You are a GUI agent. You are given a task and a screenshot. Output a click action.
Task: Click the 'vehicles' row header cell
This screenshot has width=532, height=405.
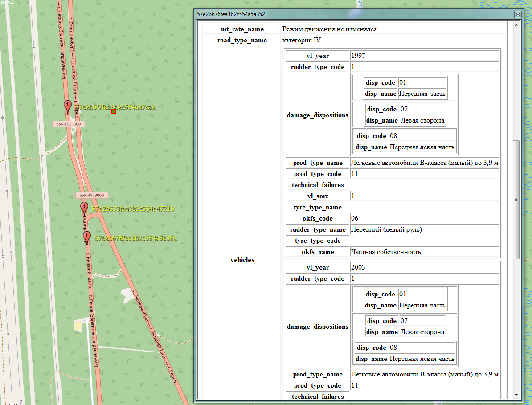[242, 260]
